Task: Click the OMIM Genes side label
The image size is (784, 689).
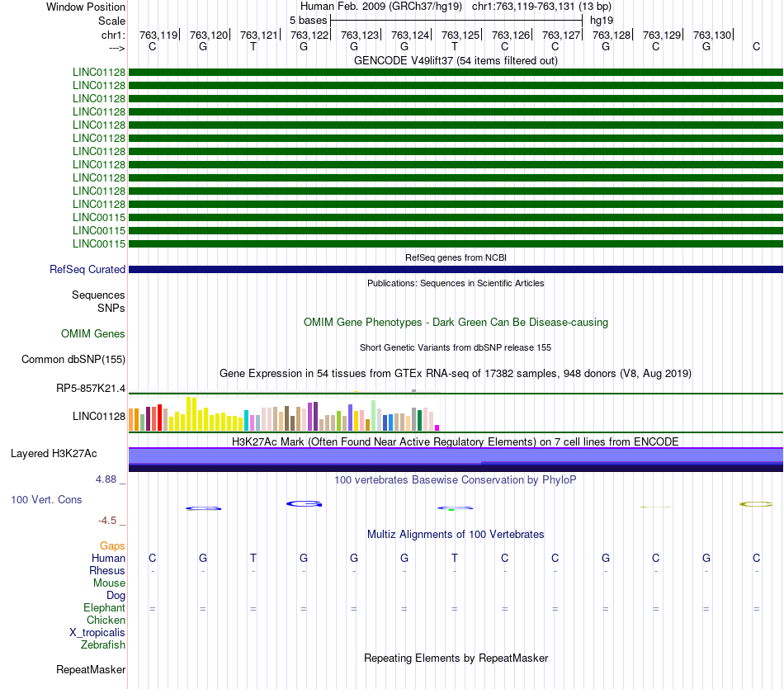Action: [x=93, y=333]
